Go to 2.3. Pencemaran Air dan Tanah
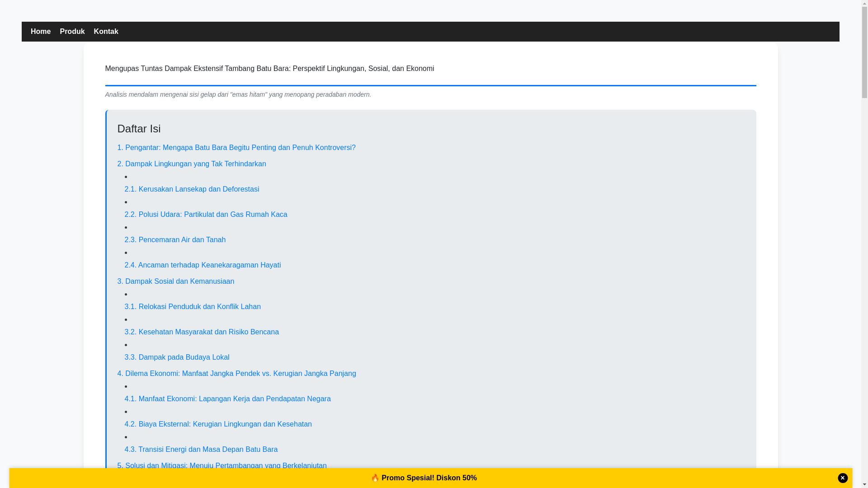Viewport: 868px width, 488px height. pos(175,240)
